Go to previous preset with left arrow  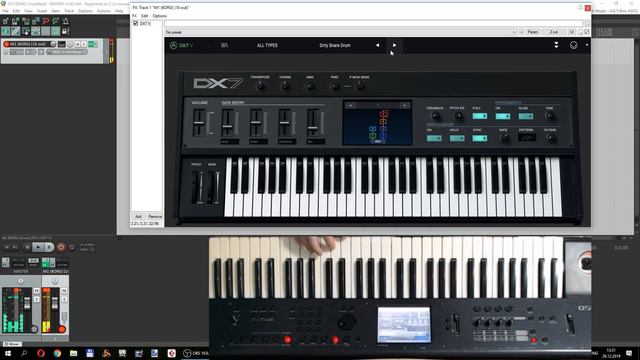point(378,45)
